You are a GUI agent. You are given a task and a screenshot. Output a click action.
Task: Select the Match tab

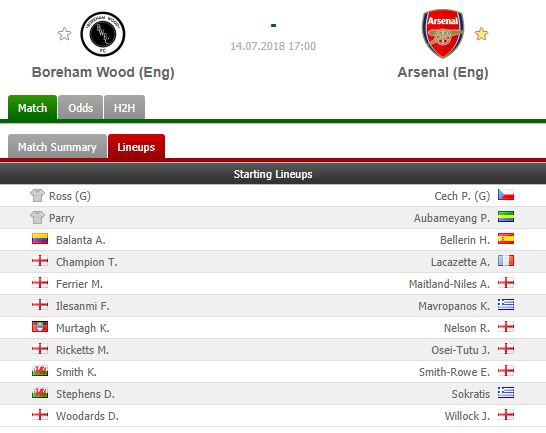[x=32, y=107]
